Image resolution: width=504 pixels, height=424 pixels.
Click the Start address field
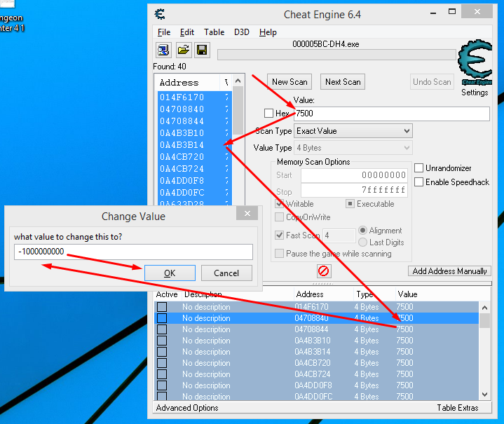(x=354, y=175)
